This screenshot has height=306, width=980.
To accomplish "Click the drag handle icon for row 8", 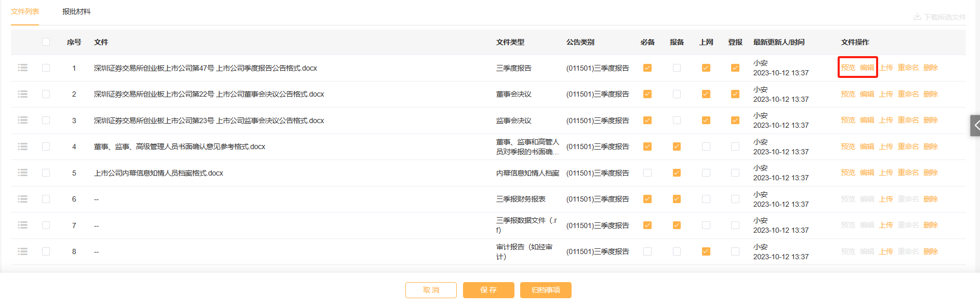I will [x=22, y=251].
